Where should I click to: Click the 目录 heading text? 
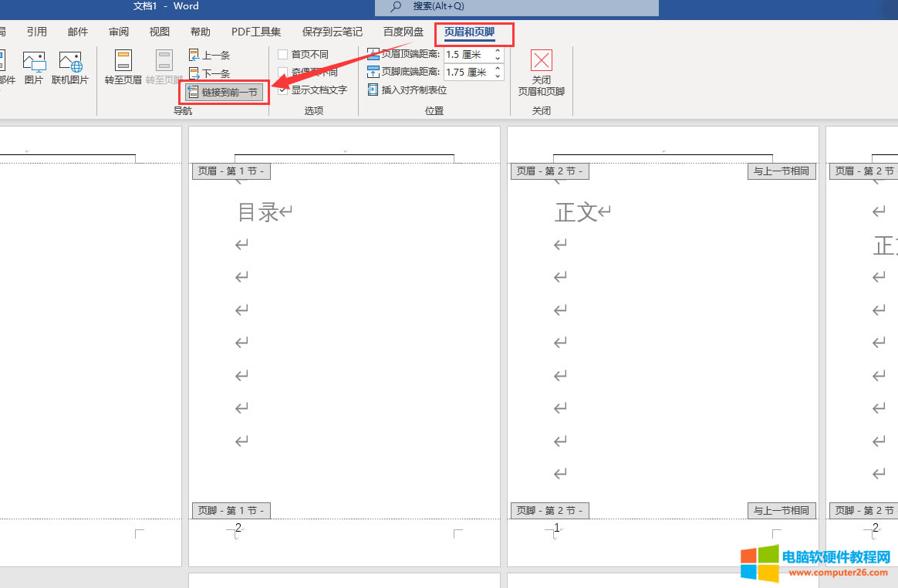[x=258, y=212]
